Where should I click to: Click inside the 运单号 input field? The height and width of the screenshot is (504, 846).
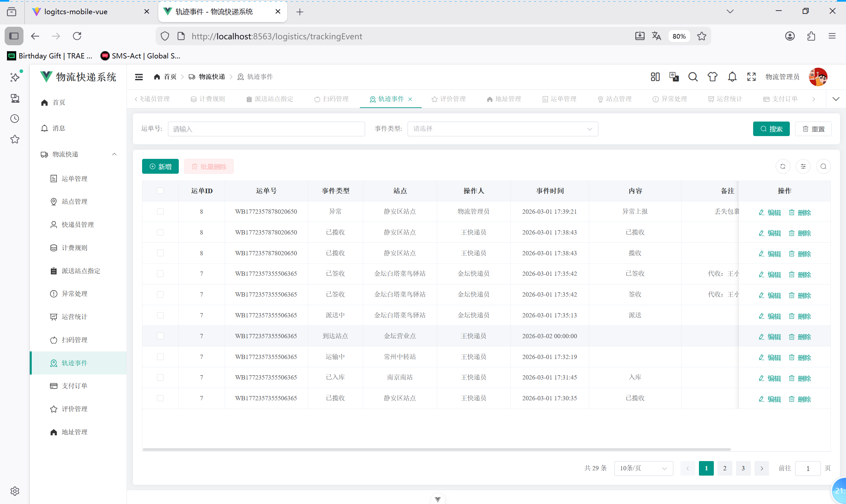[266, 129]
